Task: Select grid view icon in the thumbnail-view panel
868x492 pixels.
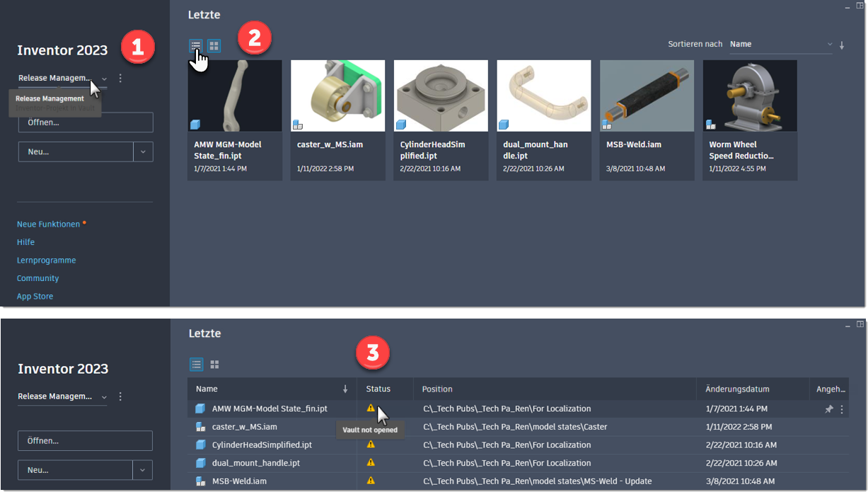Action: [214, 46]
